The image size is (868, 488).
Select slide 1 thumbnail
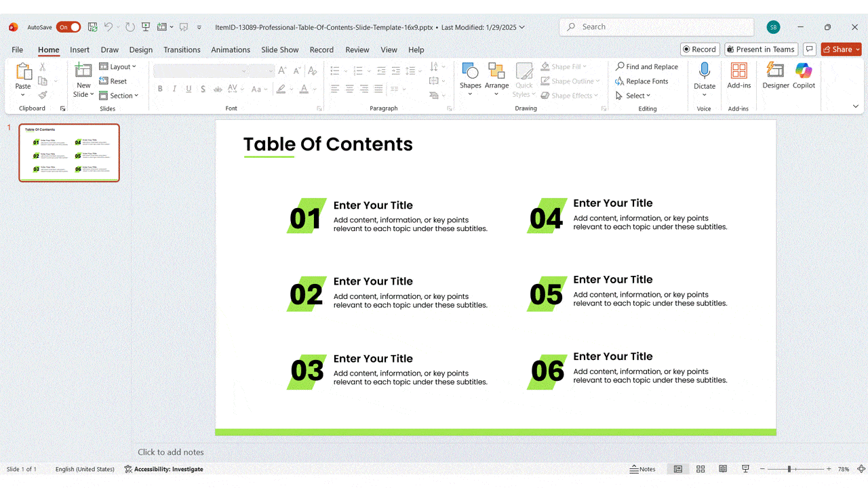tap(68, 152)
